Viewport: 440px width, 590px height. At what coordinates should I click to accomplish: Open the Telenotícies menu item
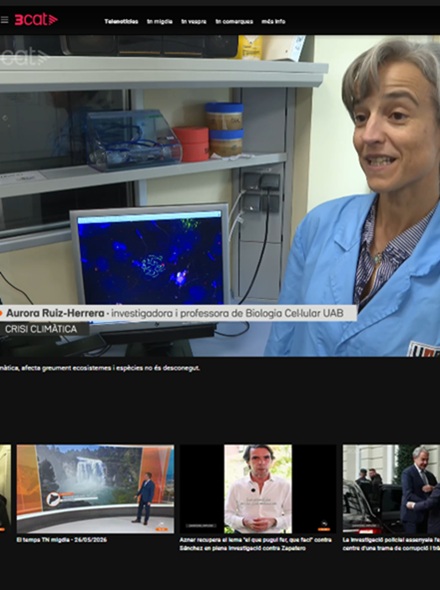121,21
